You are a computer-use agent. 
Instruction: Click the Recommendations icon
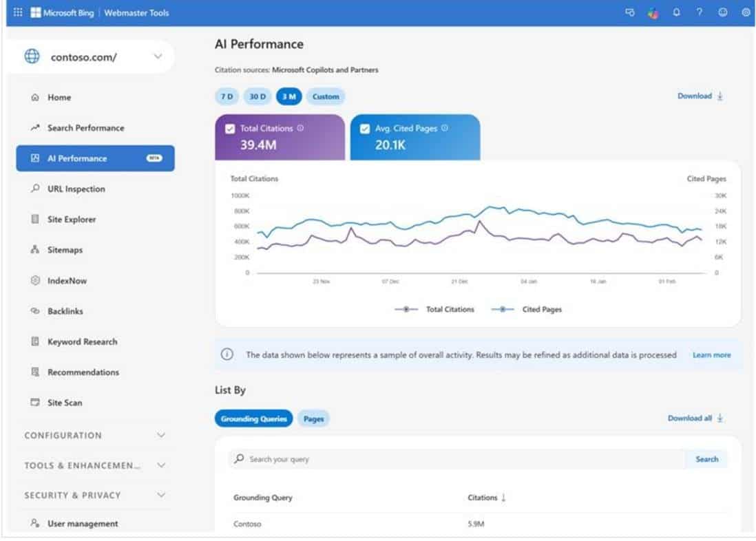34,372
